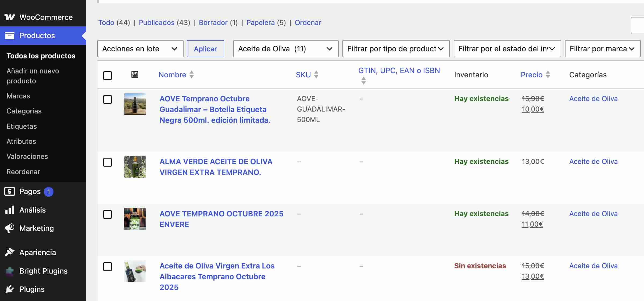
Task: Click the Marketing megaphone icon
Action: (10, 228)
